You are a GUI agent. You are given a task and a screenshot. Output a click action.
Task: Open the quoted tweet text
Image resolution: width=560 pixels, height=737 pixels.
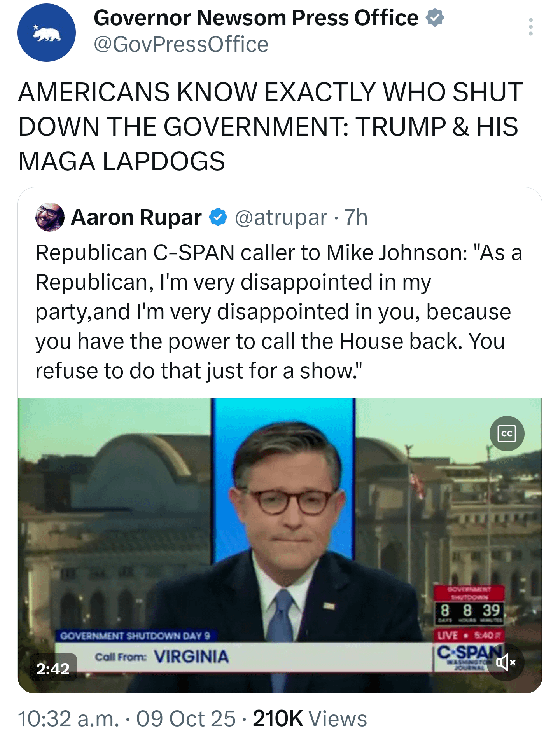(279, 312)
